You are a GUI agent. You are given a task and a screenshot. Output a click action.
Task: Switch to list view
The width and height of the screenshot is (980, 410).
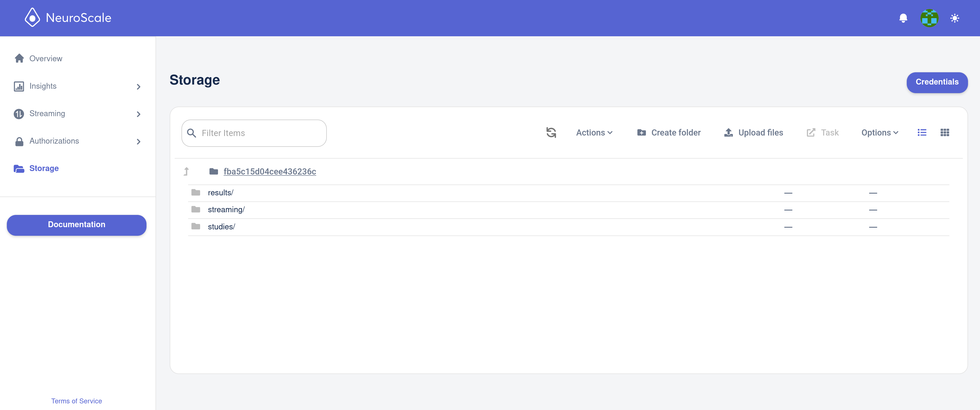coord(922,133)
